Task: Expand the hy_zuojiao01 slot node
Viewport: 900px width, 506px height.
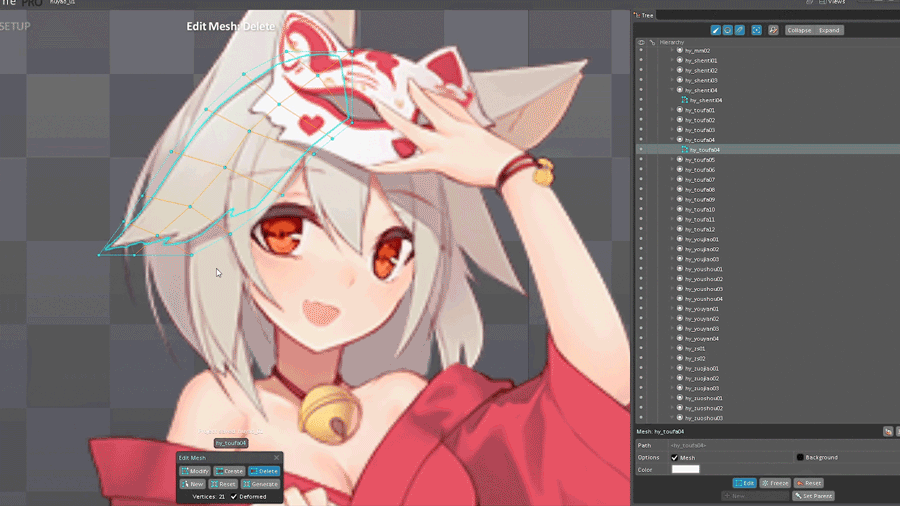Action: (672, 368)
